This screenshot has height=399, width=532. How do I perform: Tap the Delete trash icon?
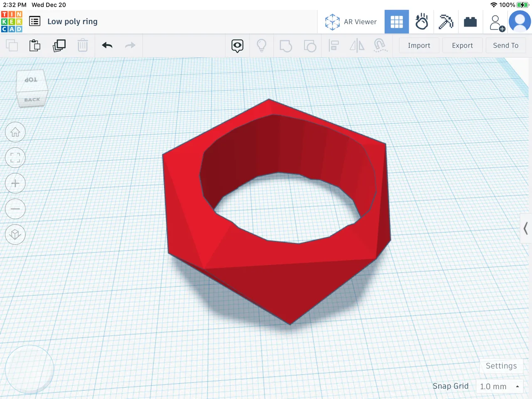click(83, 45)
